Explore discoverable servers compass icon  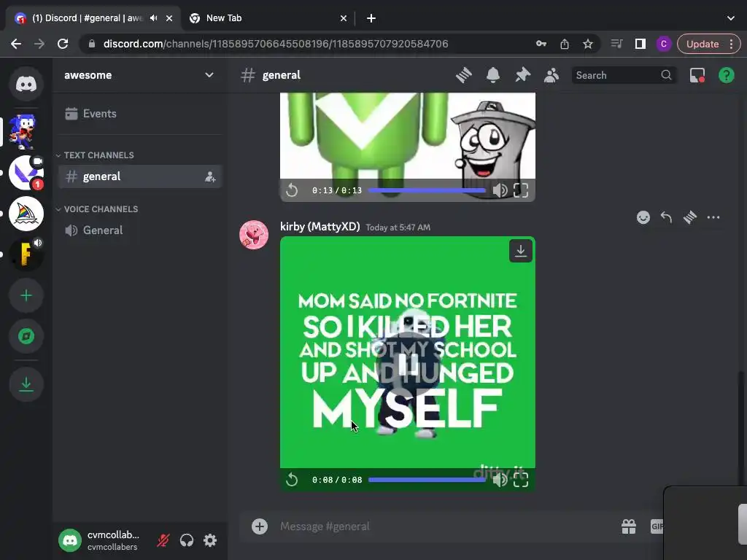(x=26, y=336)
